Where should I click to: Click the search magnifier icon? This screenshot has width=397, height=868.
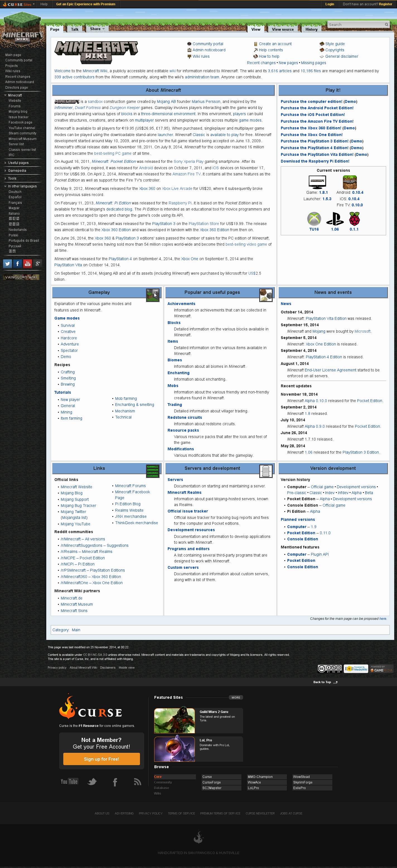click(387, 25)
